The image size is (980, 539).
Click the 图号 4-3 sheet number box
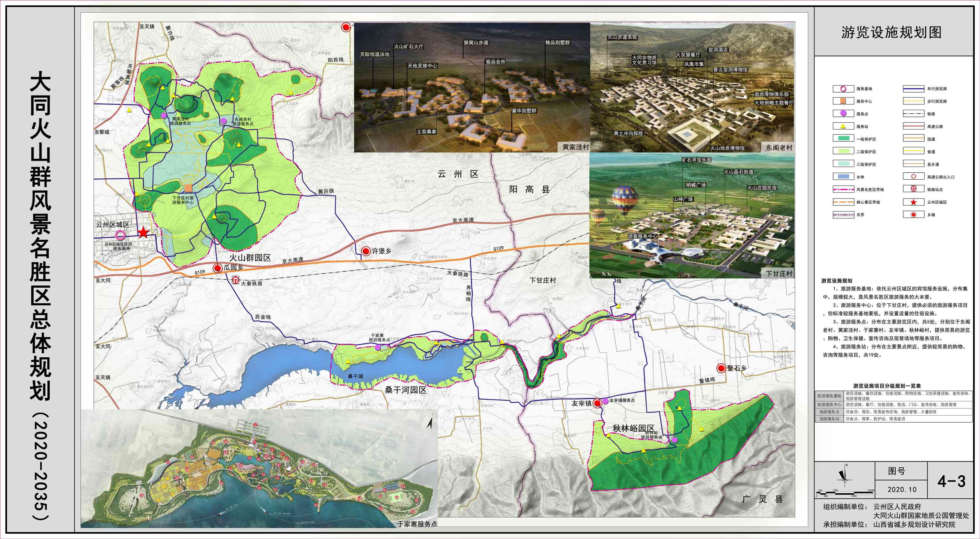(951, 481)
